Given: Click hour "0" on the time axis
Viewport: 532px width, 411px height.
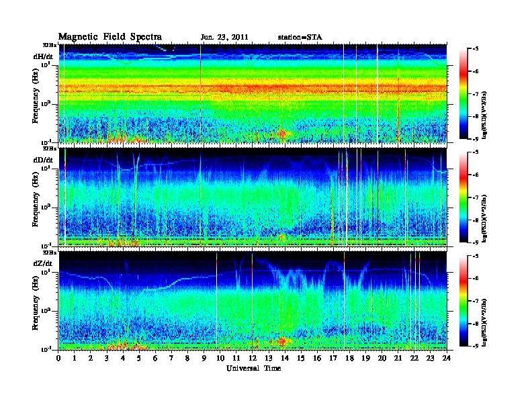Looking at the screenshot, I should (x=58, y=358).
